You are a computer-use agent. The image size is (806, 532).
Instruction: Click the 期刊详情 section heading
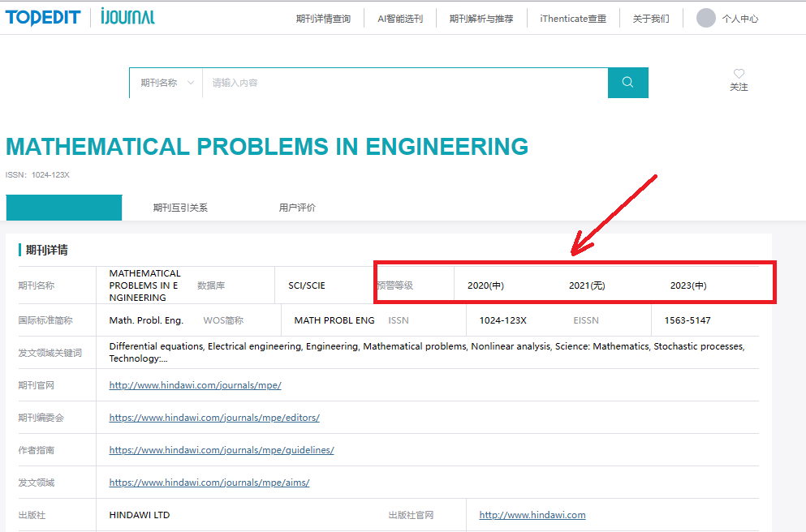47,250
